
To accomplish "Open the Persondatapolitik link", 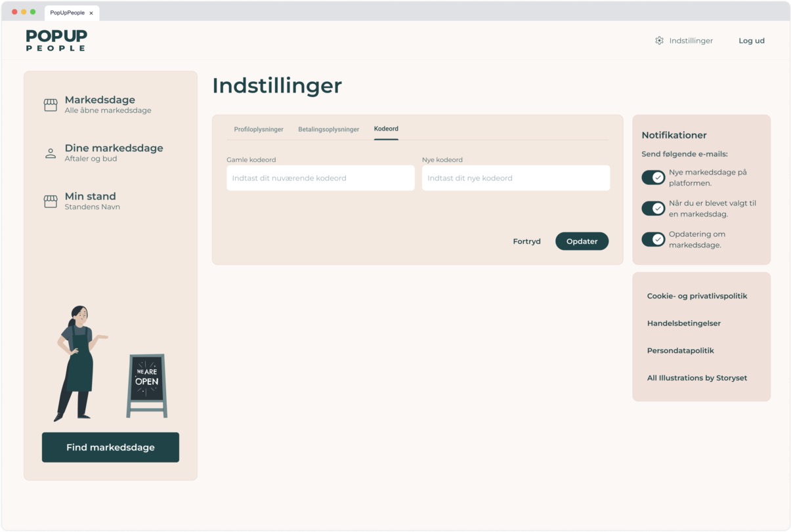I will pyautogui.click(x=680, y=350).
